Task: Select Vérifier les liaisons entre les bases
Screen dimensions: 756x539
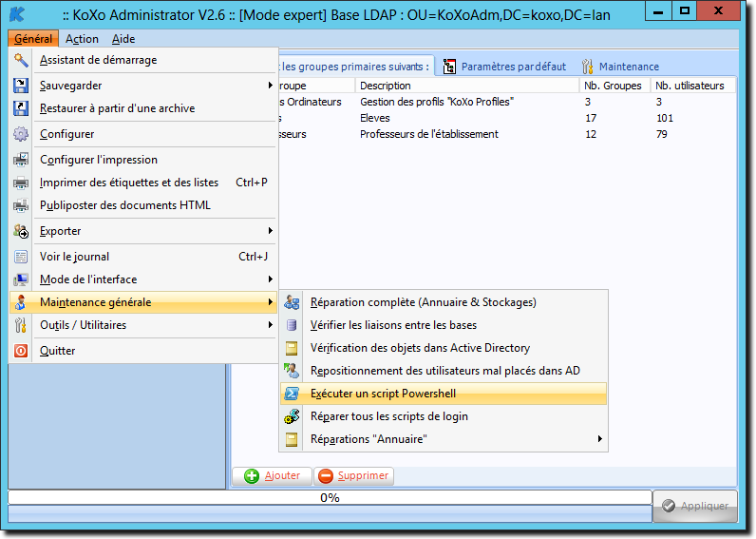Action: click(444, 325)
